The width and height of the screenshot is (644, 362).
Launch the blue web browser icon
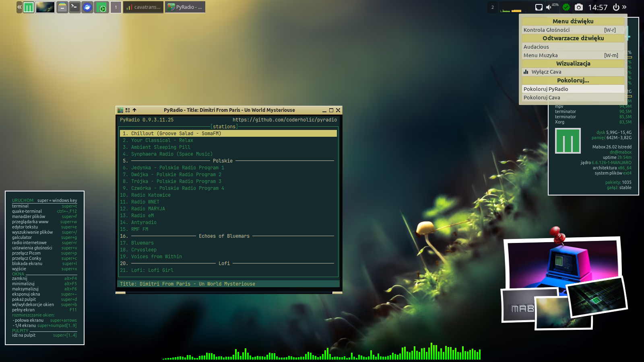(87, 7)
